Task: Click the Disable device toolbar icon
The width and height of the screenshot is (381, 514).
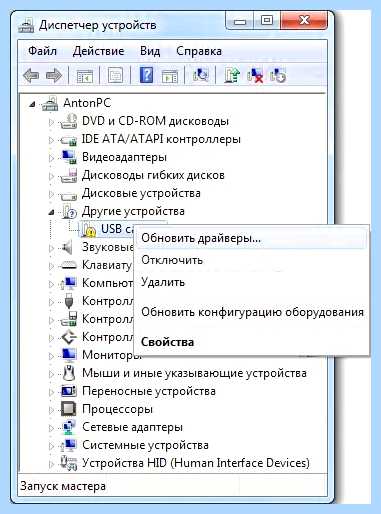Action: pyautogui.click(x=278, y=75)
